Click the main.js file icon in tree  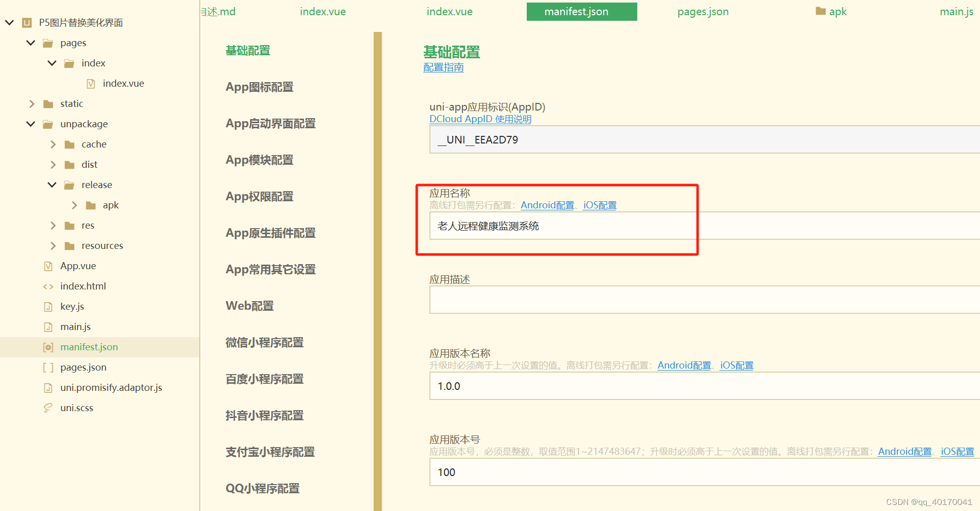[48, 327]
